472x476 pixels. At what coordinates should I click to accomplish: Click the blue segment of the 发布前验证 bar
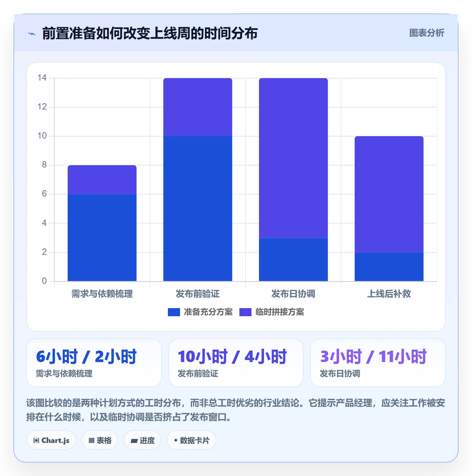coord(198,209)
